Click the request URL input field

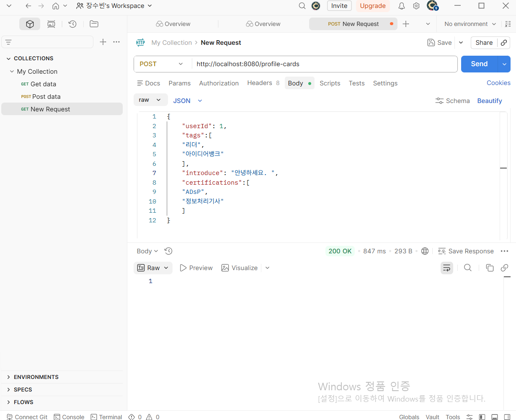(x=325, y=64)
